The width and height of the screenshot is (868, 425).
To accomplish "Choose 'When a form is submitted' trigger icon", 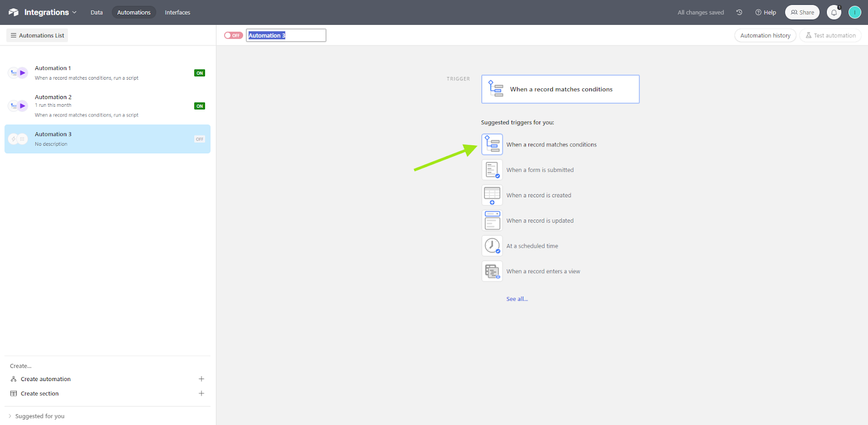I will pos(492,170).
